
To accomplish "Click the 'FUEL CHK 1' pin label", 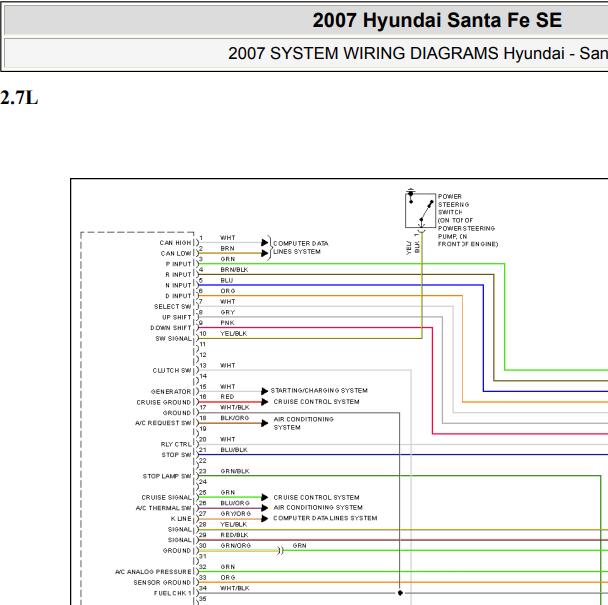I will pyautogui.click(x=173, y=593).
